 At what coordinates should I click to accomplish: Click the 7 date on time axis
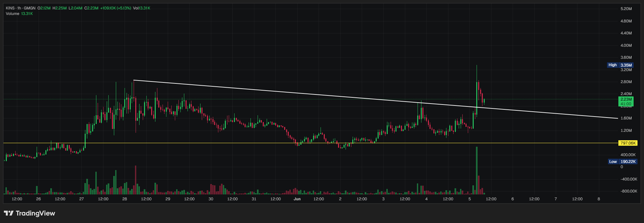(x=555, y=199)
